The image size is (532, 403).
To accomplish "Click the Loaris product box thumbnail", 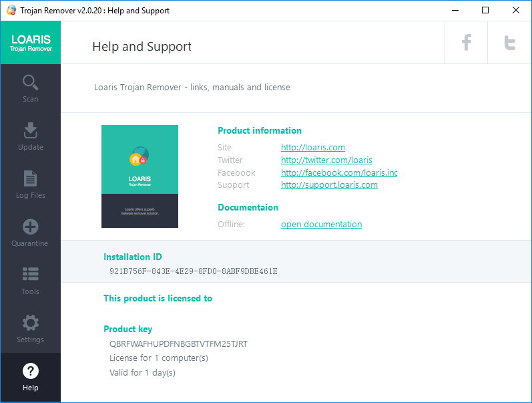I will point(140,176).
